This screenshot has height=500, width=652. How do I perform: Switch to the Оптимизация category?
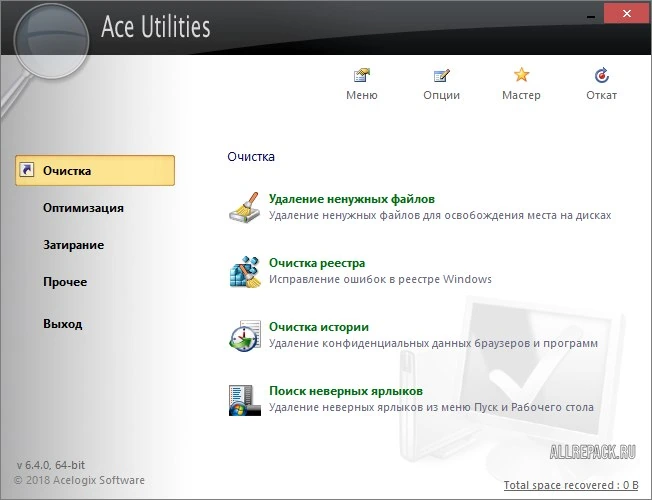point(83,208)
